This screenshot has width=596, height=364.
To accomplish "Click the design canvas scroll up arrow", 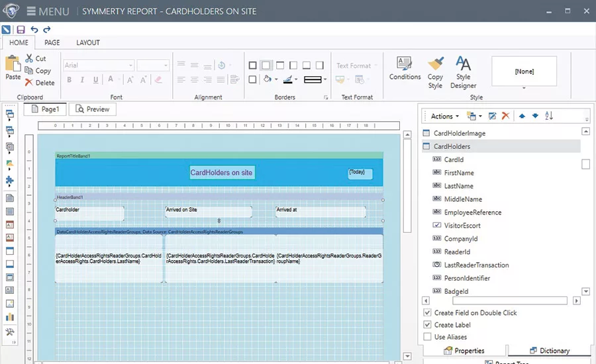I will pos(407,134).
